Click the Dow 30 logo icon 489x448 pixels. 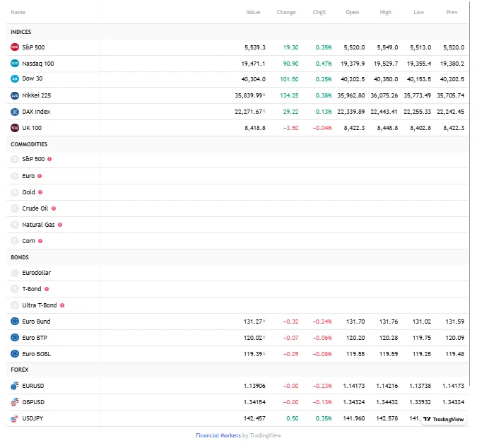coord(15,78)
